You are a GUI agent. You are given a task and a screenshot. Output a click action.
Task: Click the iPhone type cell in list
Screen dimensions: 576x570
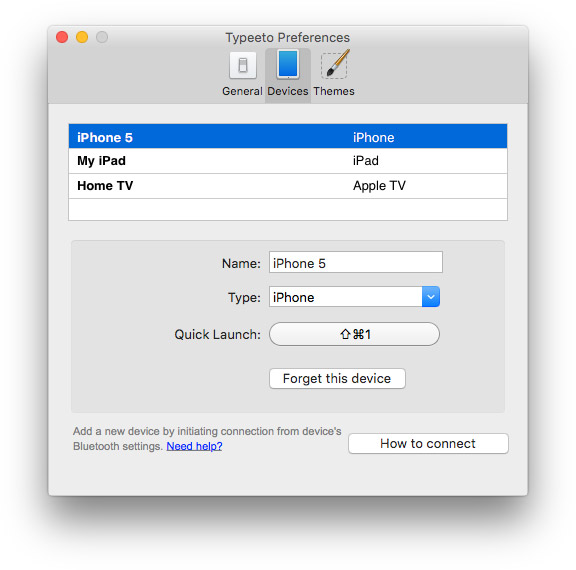pyautogui.click(x=373, y=138)
